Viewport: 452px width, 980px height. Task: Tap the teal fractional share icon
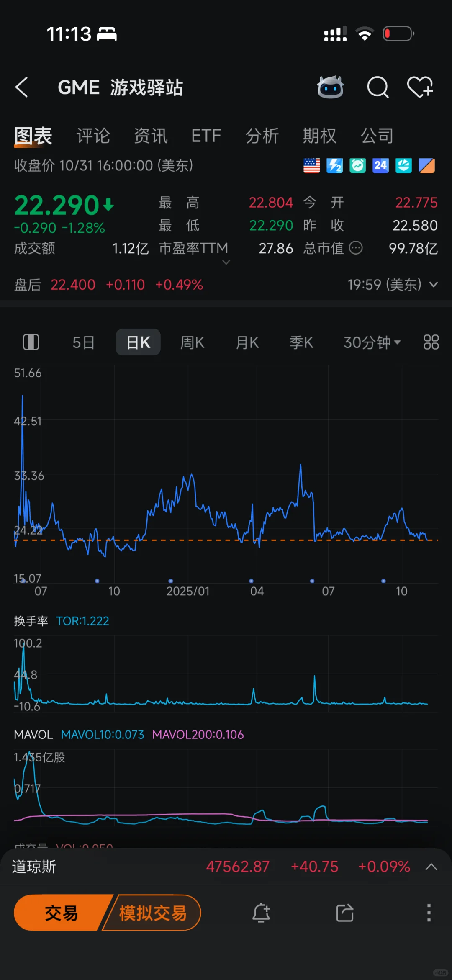coord(403,166)
